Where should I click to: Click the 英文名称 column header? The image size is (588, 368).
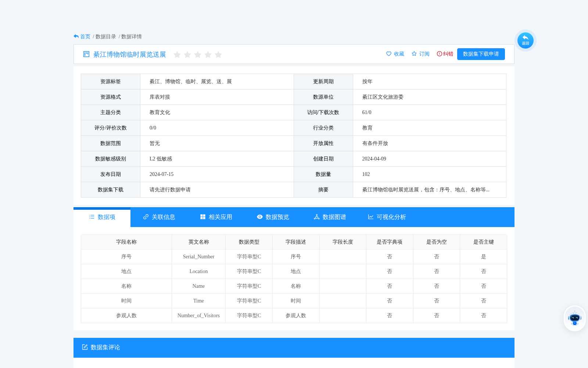click(x=198, y=242)
